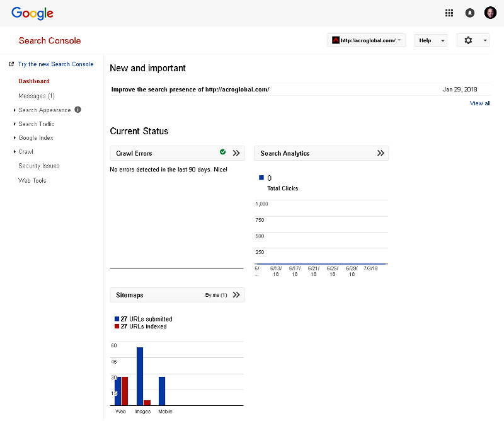Image resolution: width=504 pixels, height=421 pixels.
Task: Open Search Analytics details double-arrow
Action: pos(381,153)
